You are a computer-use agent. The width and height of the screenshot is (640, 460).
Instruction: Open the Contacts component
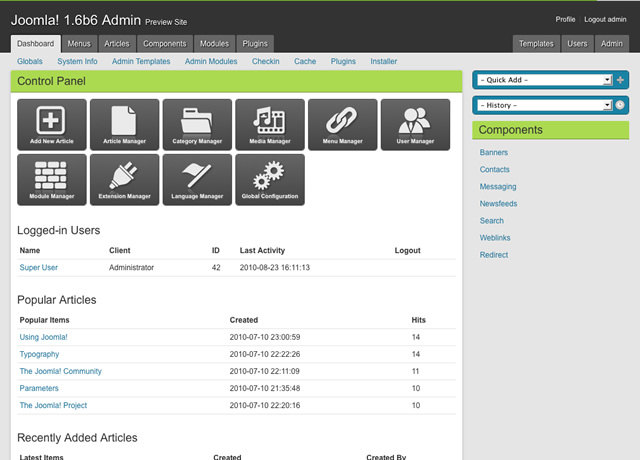[494, 169]
